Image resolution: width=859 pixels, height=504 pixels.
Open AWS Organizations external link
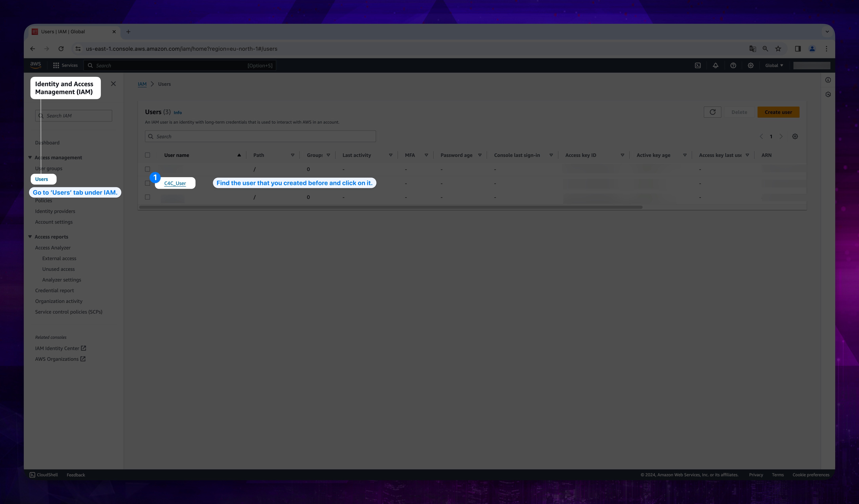[60, 359]
